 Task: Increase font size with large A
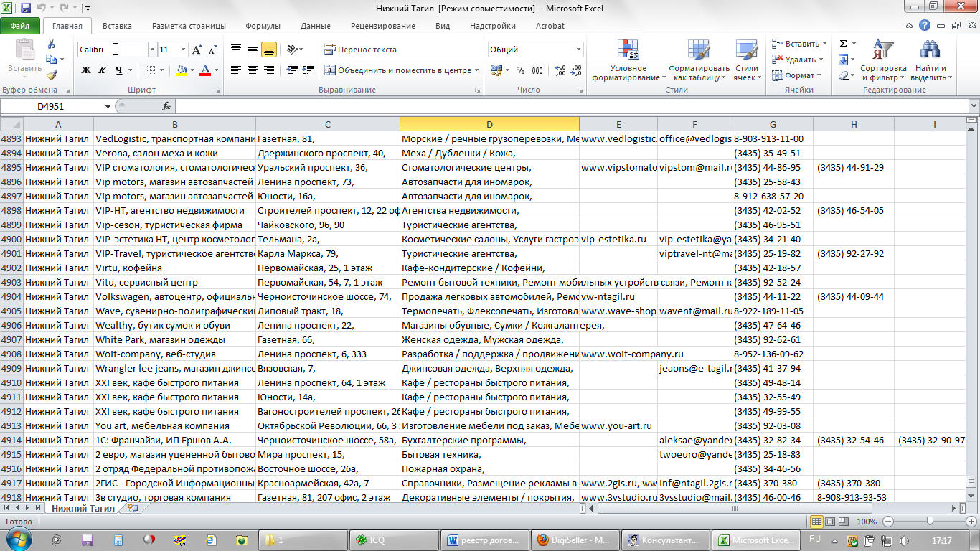[197, 50]
